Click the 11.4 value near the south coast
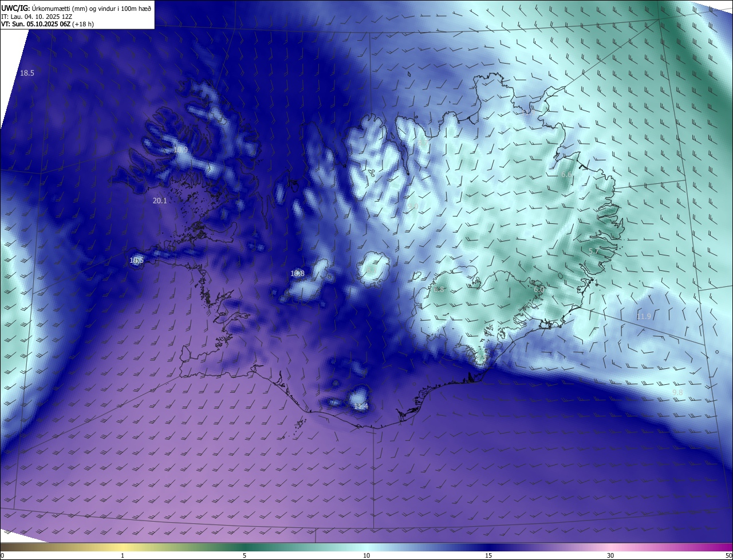Image resolution: width=733 pixels, height=560 pixels. [361, 407]
